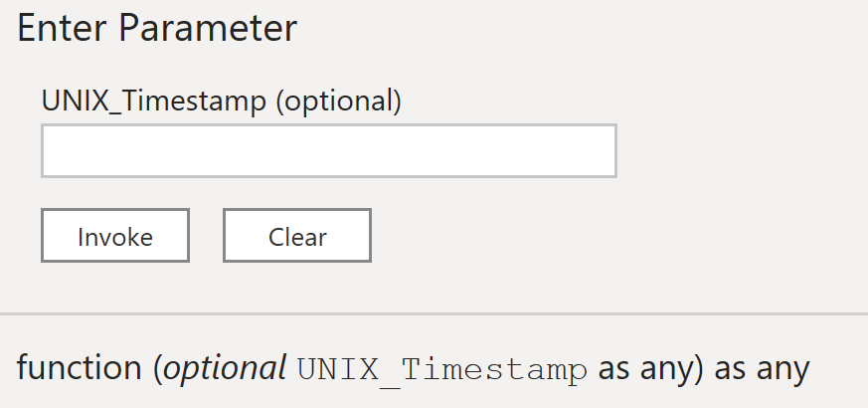This screenshot has height=408, width=868.
Task: Click the word Parameter in the heading
Action: click(208, 28)
